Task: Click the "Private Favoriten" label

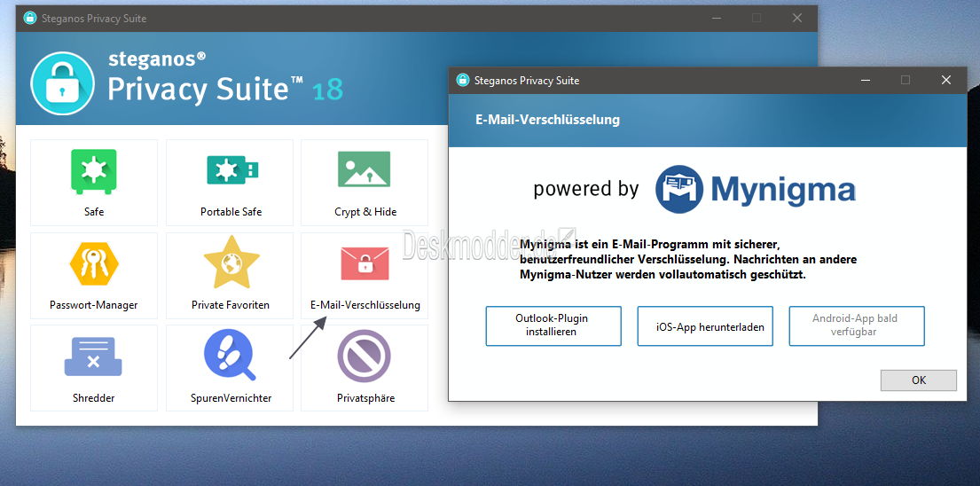Action: 231,305
